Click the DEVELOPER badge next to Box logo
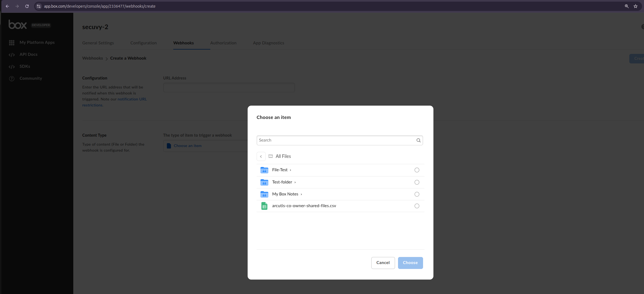This screenshot has height=294, width=644. (x=41, y=25)
